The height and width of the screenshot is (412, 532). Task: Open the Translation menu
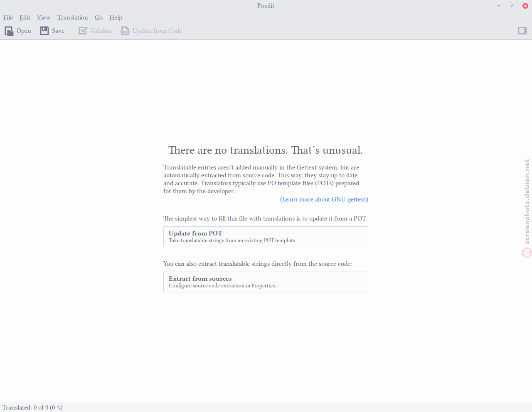point(73,17)
